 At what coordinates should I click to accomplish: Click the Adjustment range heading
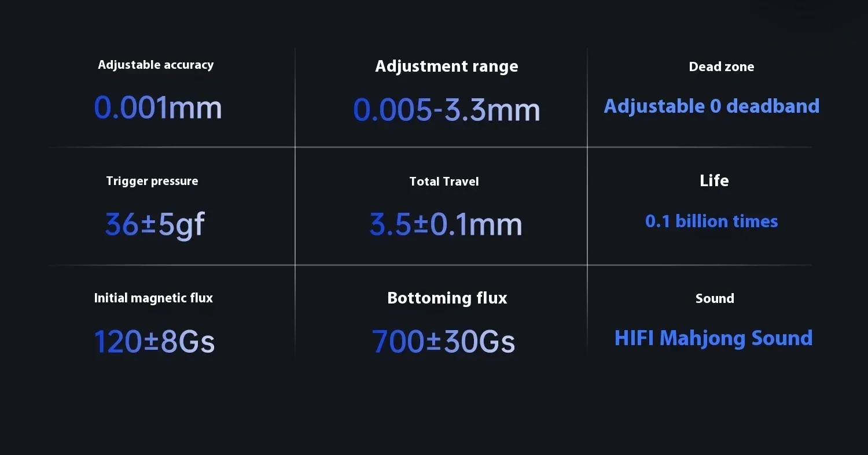tap(446, 66)
